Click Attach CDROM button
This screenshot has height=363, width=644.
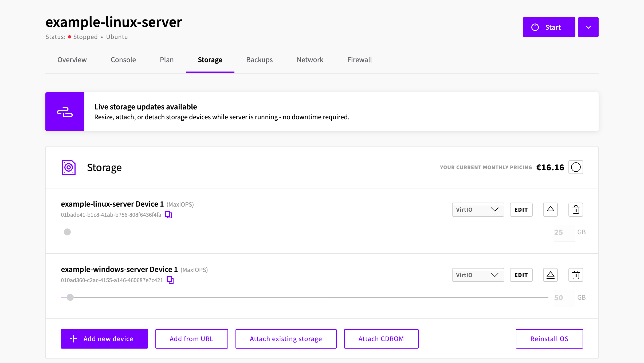pyautogui.click(x=381, y=339)
